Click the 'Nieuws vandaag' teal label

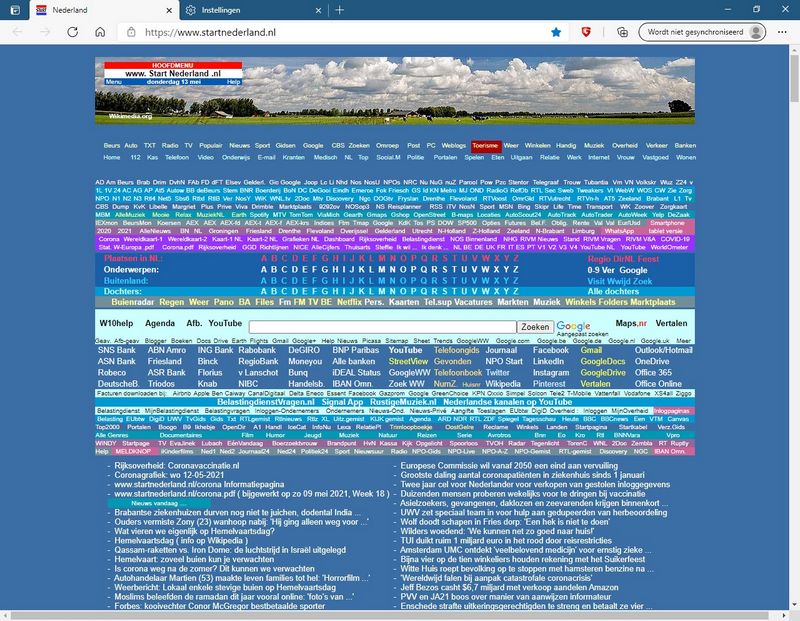tap(159, 503)
